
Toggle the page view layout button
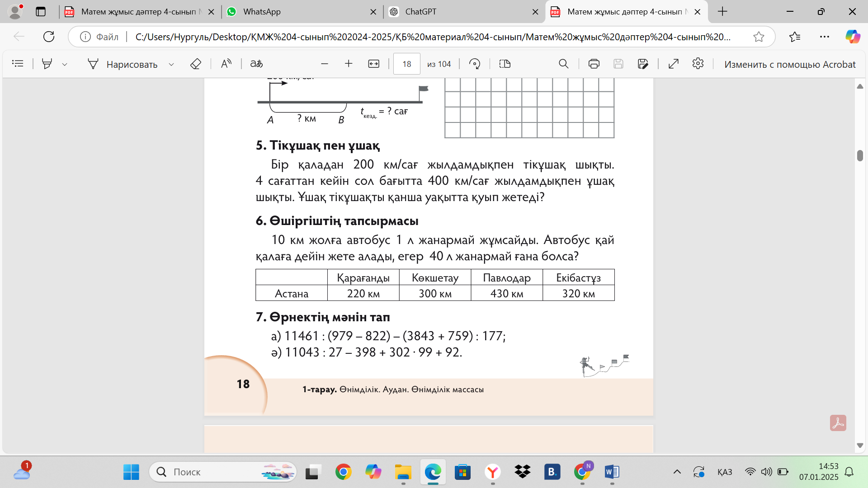pyautogui.click(x=505, y=64)
